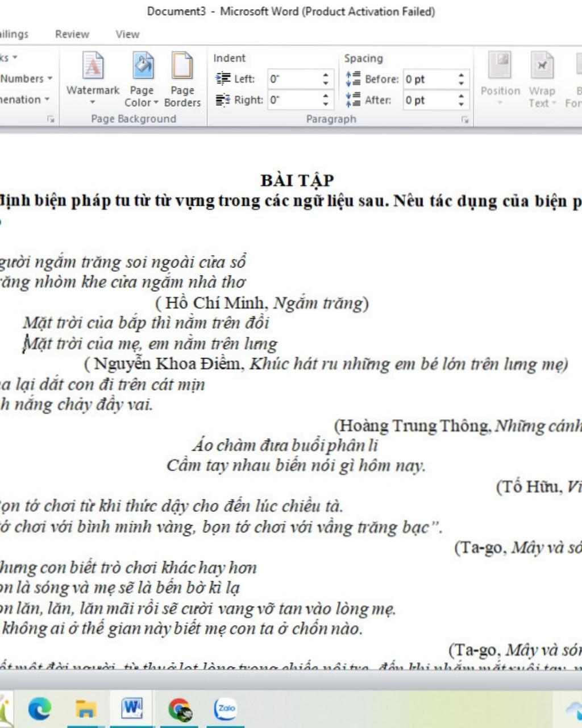582x728 pixels.
Task: Click the citation "( Hồ Chí Minh, Ngắm trăng)"
Action: (x=262, y=303)
